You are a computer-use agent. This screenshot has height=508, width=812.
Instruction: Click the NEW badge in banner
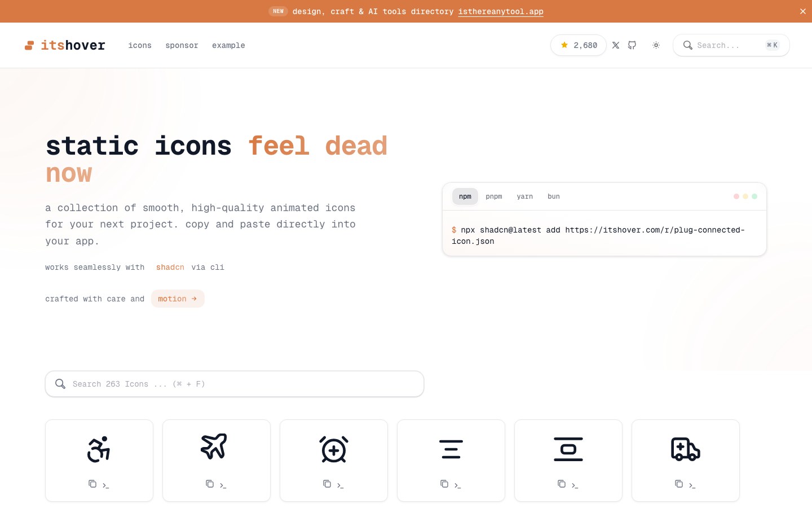point(278,11)
